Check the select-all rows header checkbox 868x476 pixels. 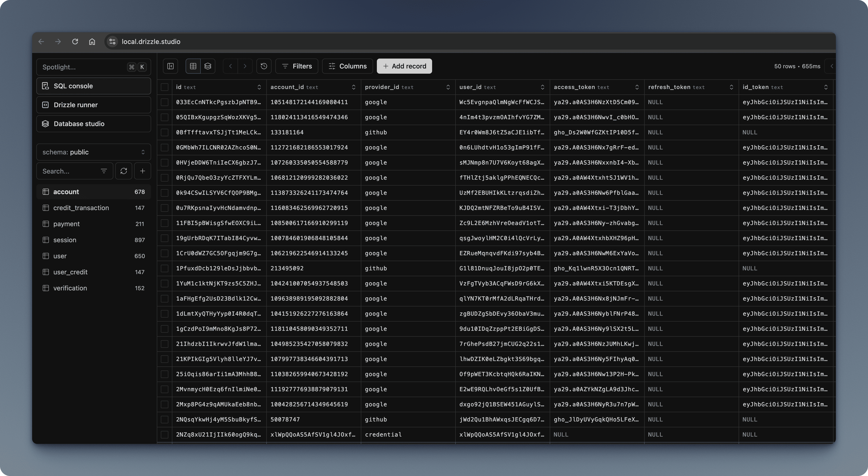[x=164, y=87]
